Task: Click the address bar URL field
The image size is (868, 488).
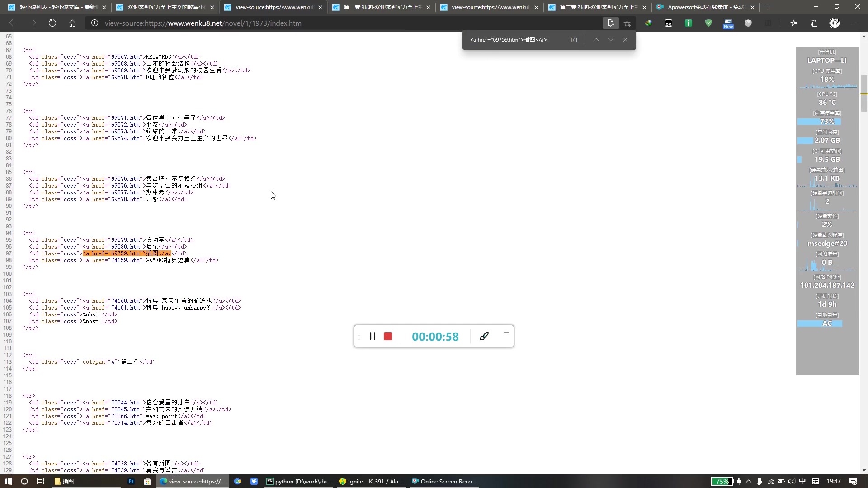Action: coord(316,23)
